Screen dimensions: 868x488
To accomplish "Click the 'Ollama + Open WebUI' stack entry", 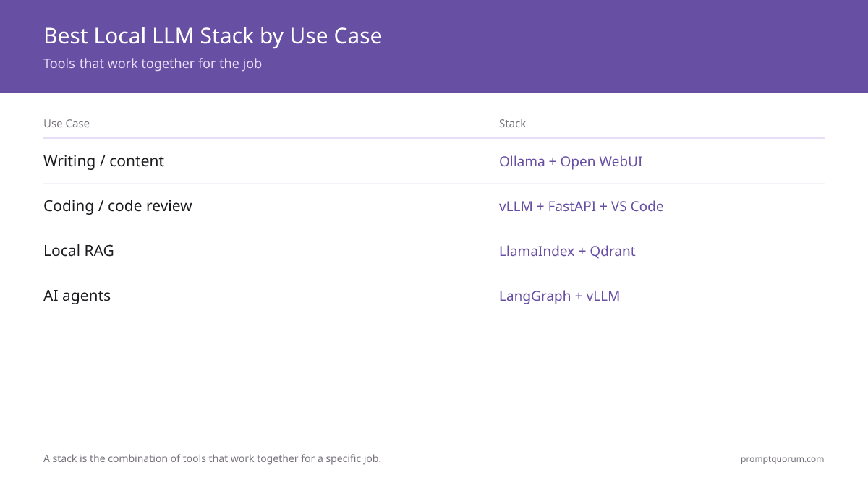I will coord(571,161).
